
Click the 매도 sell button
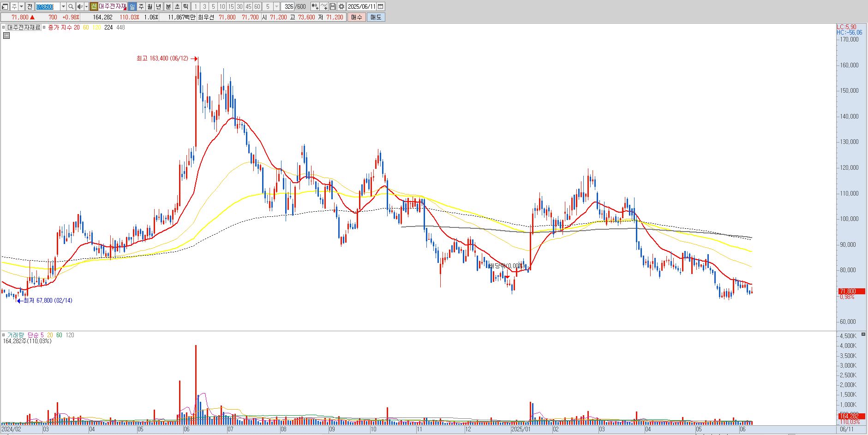pyautogui.click(x=376, y=17)
